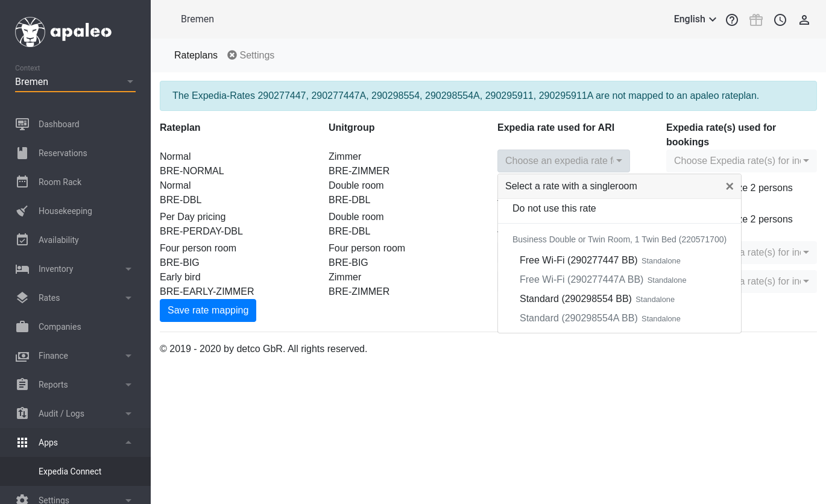Click the Room Rack calendar icon
This screenshot has width=826, height=504.
click(x=22, y=182)
